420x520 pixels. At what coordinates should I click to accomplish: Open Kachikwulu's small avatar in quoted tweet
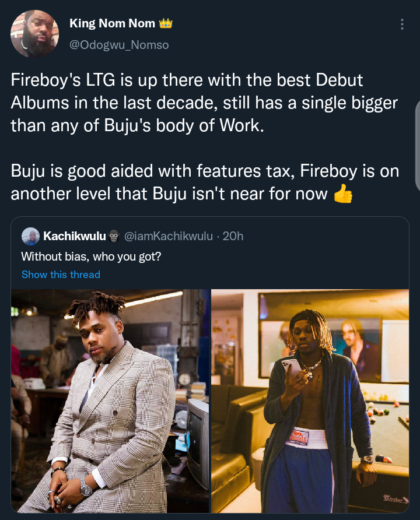(x=30, y=236)
